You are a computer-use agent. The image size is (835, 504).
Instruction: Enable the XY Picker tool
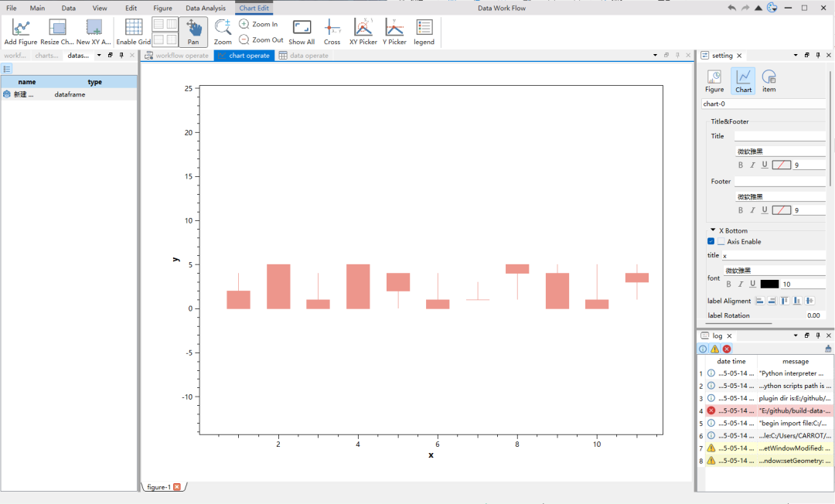tap(363, 32)
